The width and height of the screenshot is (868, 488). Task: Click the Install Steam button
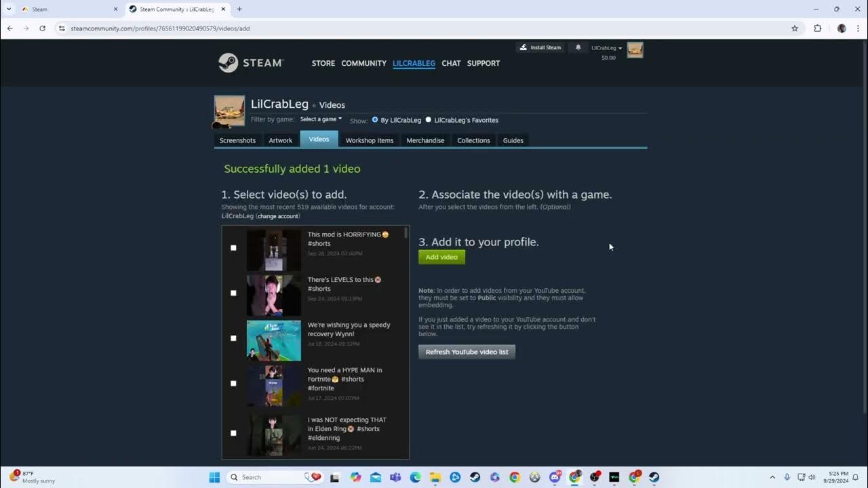point(540,47)
